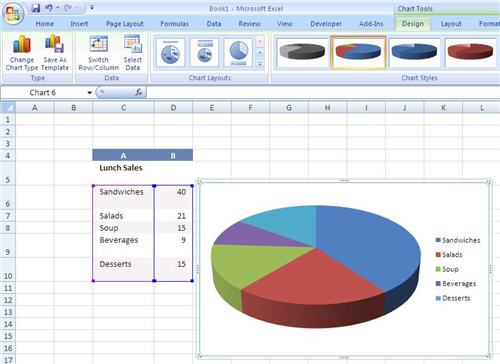This screenshot has height=364, width=500.
Task: Click Switch Row/Column icon
Action: 98,53
